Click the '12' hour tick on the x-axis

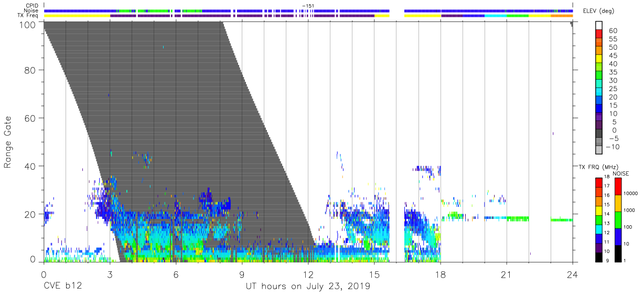click(308, 274)
